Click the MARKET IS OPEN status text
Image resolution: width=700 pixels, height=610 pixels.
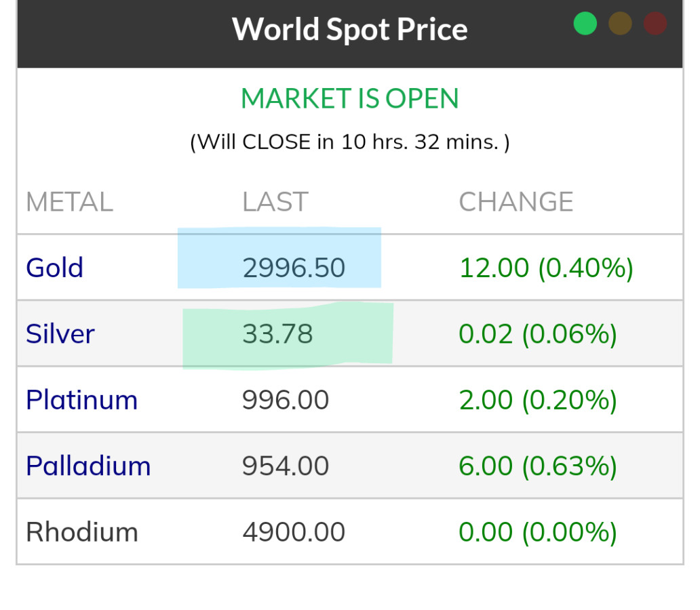tap(349, 99)
